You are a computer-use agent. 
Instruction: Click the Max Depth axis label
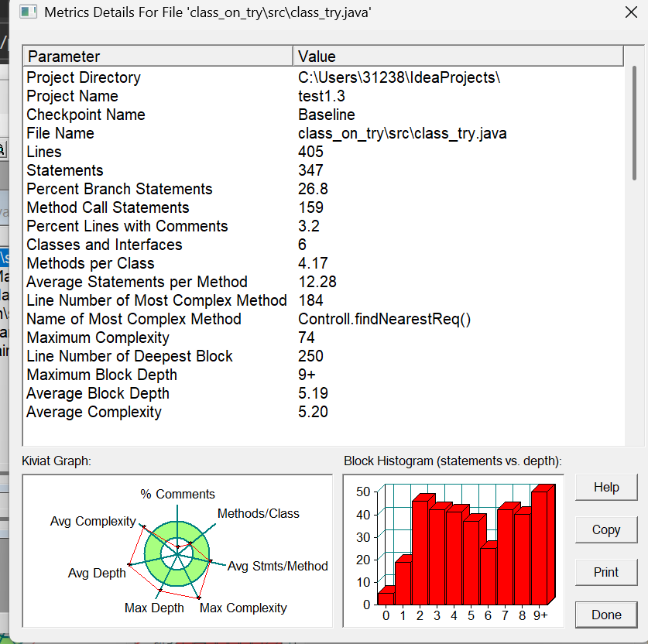click(x=154, y=608)
